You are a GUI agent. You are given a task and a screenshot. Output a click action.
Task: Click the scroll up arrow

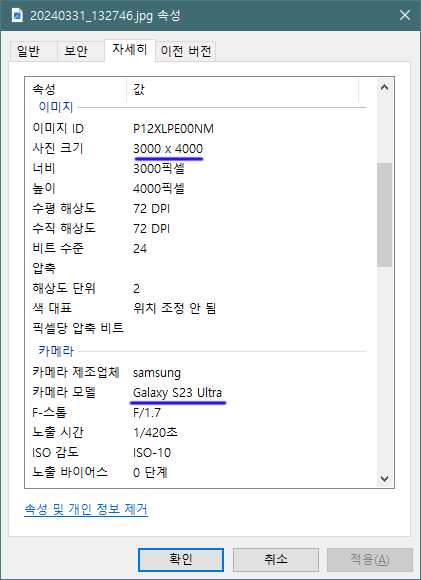coord(384,87)
